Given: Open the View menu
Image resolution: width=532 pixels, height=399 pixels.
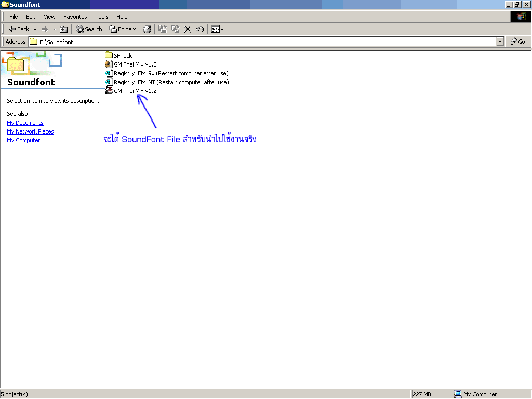Looking at the screenshot, I should [x=49, y=17].
